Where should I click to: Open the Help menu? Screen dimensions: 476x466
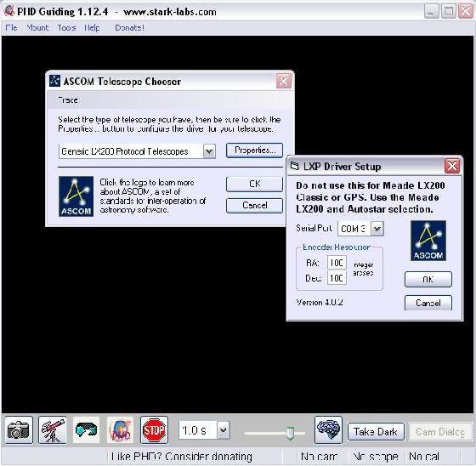click(x=92, y=28)
